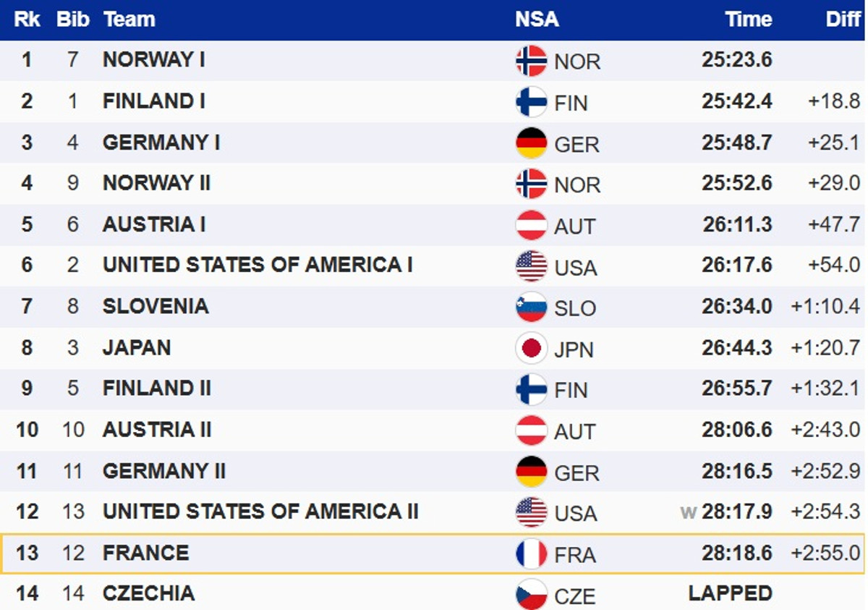
Task: Click the Time column header
Action: click(749, 20)
